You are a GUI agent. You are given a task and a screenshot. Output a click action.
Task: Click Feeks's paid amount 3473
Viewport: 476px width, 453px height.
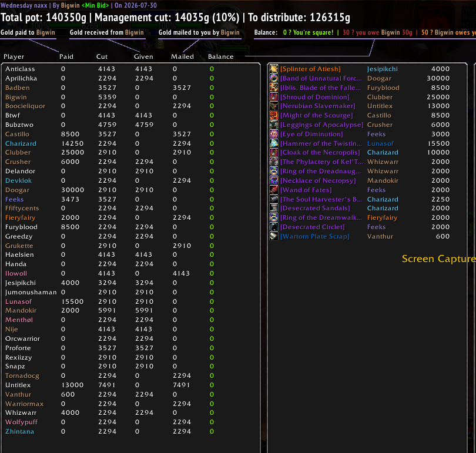click(x=70, y=199)
